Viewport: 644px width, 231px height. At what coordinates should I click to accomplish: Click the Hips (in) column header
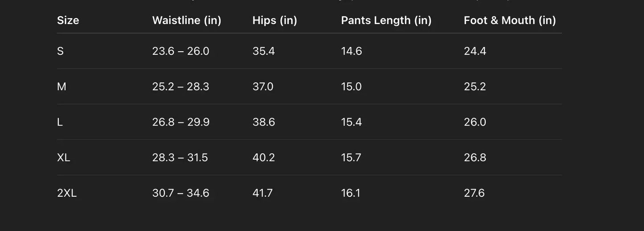click(275, 20)
